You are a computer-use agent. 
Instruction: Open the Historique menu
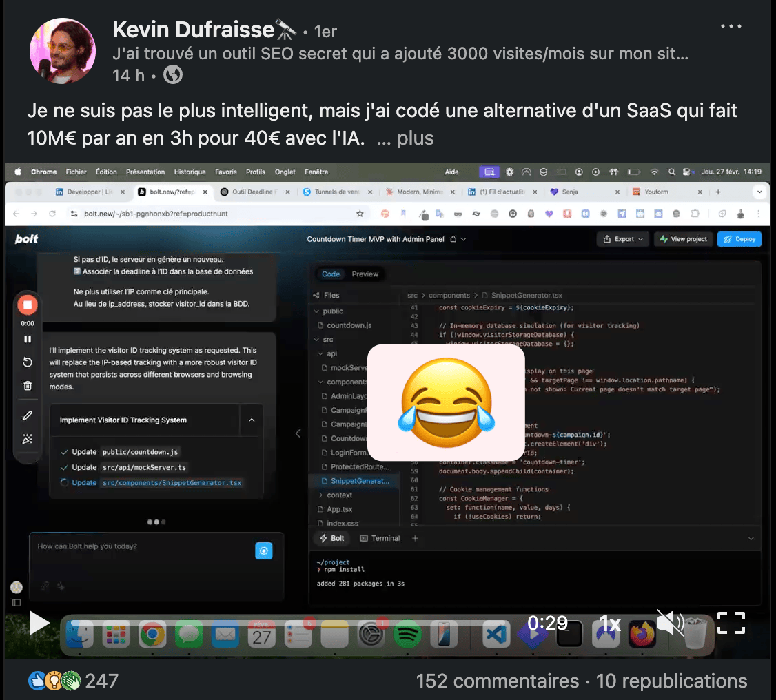click(x=190, y=172)
